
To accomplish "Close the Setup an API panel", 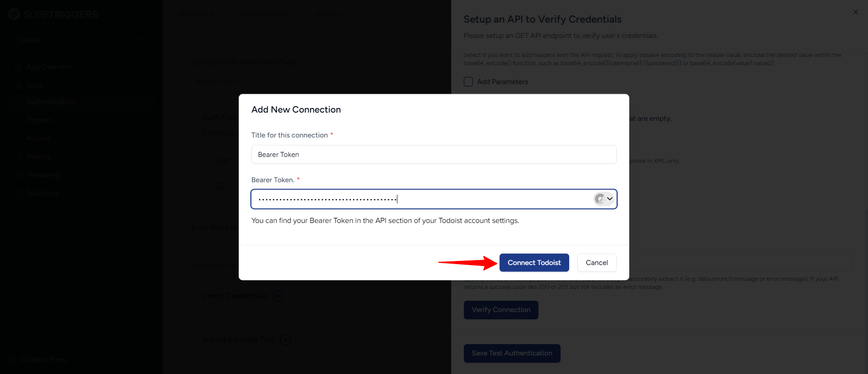I will point(855,12).
